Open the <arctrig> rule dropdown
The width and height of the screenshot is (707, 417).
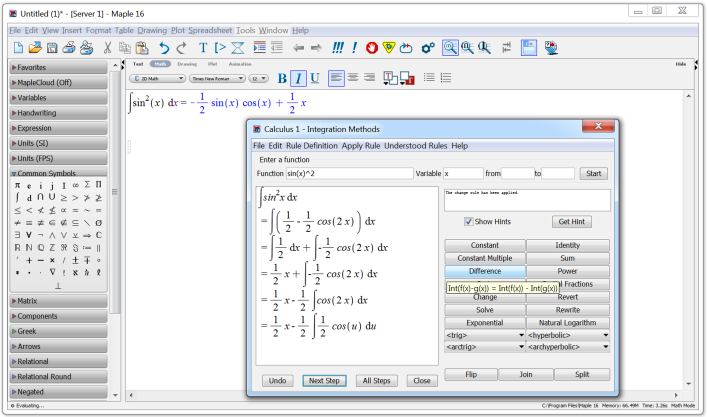pos(485,347)
